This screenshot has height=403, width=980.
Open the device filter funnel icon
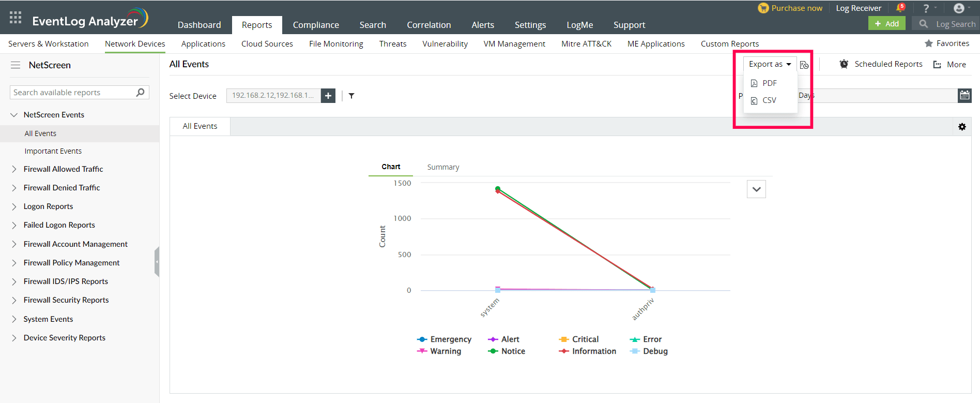point(351,96)
